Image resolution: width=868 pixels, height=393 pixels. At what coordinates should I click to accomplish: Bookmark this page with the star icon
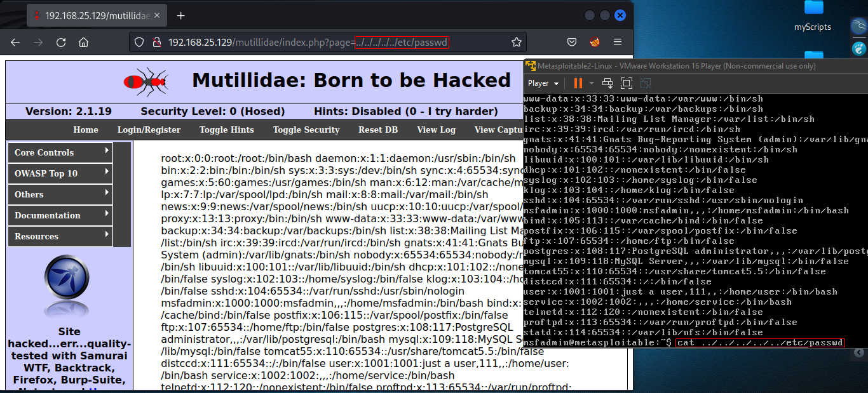tap(517, 43)
